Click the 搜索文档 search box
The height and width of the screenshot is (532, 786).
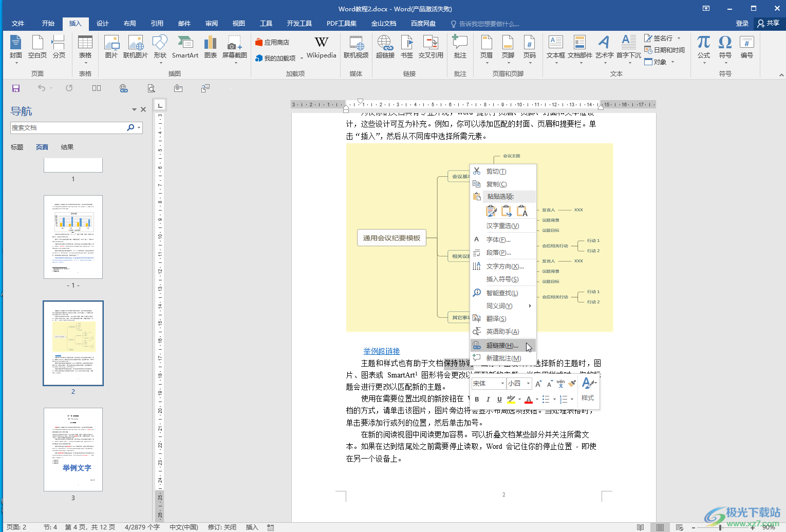click(68, 128)
